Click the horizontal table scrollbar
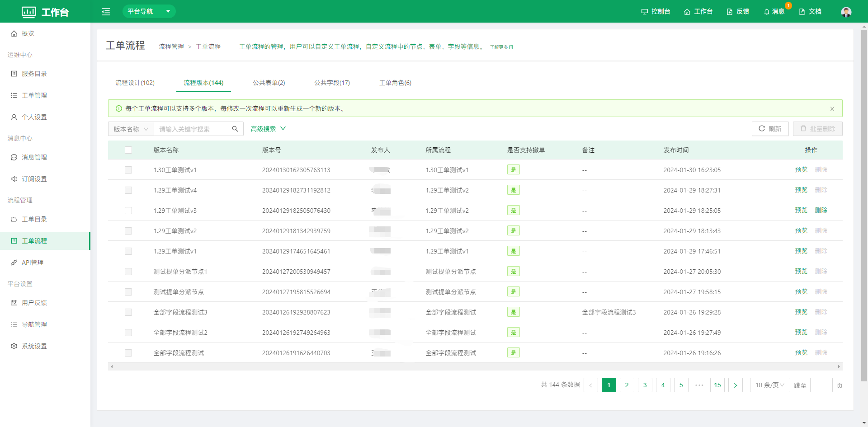This screenshot has width=868, height=427. click(x=475, y=366)
